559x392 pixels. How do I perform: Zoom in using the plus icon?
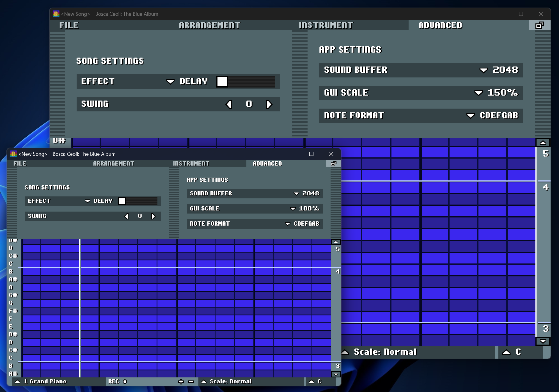pyautogui.click(x=181, y=382)
